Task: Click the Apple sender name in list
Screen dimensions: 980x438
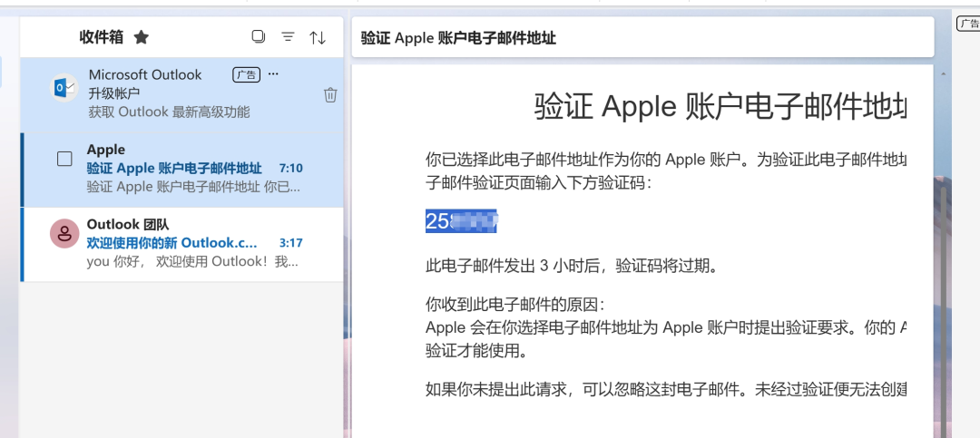Action: coord(105,150)
